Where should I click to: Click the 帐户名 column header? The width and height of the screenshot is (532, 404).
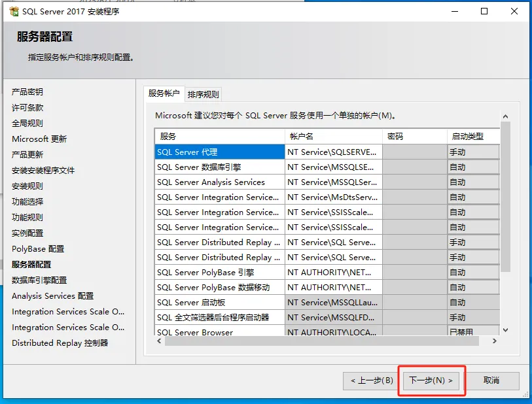click(x=334, y=136)
